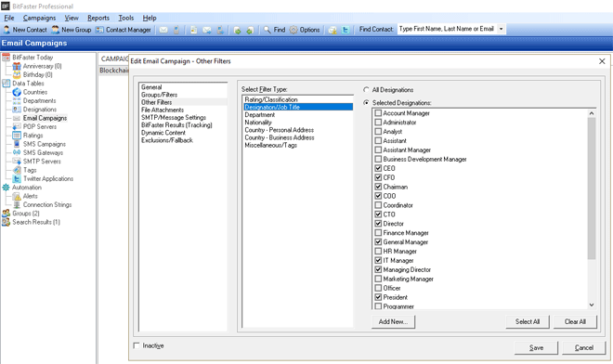613x364 pixels.
Task: Select Connection Strings in sidebar
Action: [47, 204]
